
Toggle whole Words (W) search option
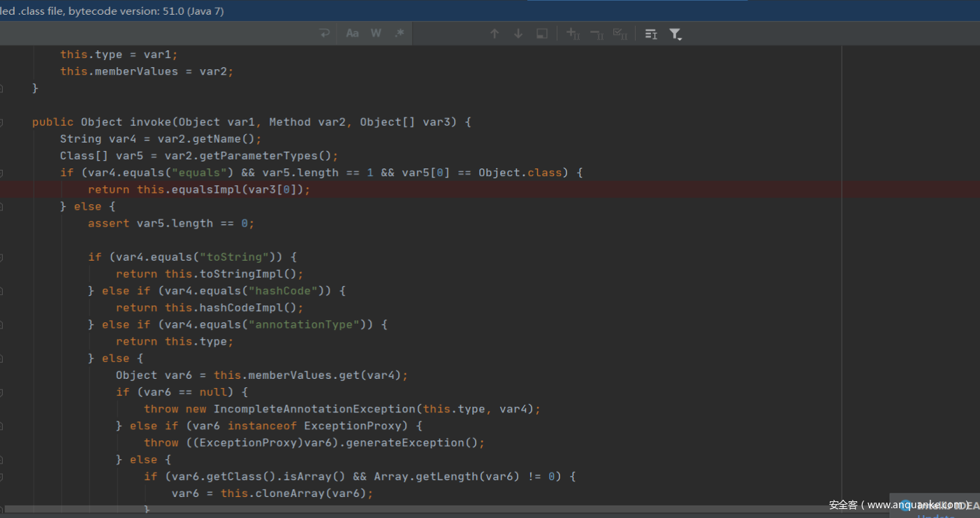(376, 34)
